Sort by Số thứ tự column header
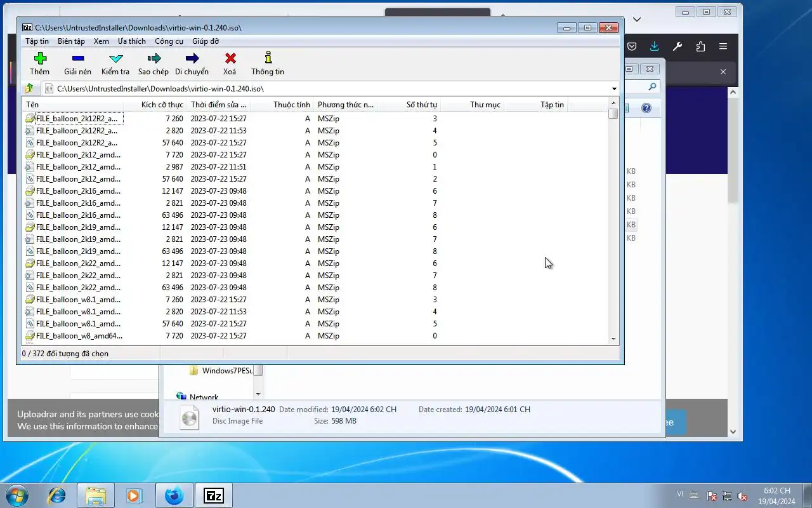 409,105
